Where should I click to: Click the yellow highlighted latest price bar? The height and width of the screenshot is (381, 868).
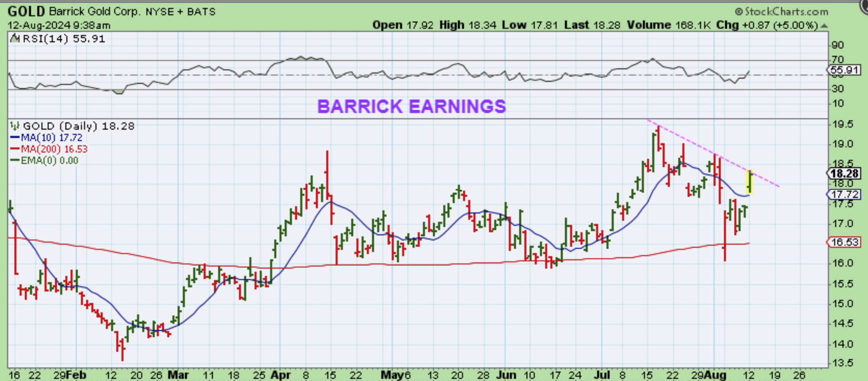click(750, 182)
